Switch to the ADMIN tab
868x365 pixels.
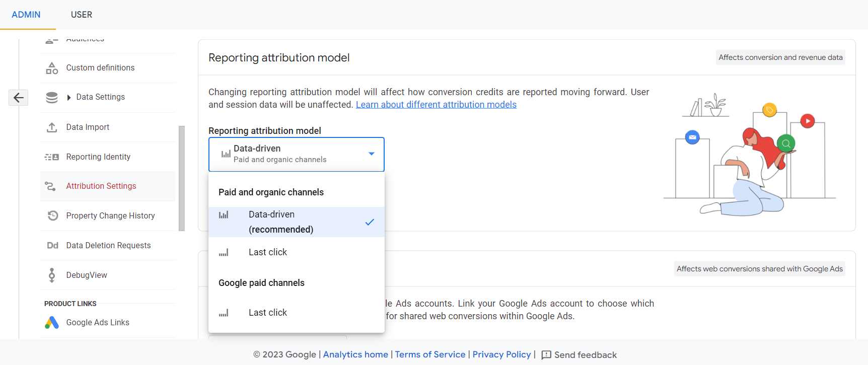click(x=26, y=15)
